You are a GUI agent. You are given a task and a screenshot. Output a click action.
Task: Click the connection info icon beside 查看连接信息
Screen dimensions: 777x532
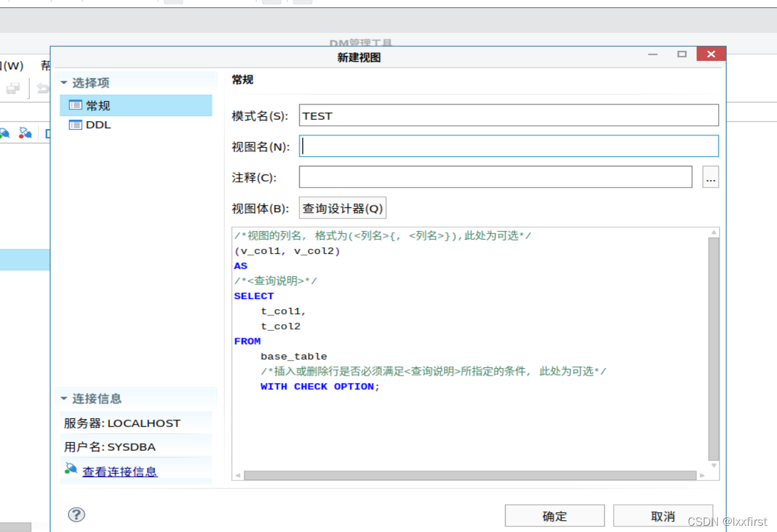(71, 469)
